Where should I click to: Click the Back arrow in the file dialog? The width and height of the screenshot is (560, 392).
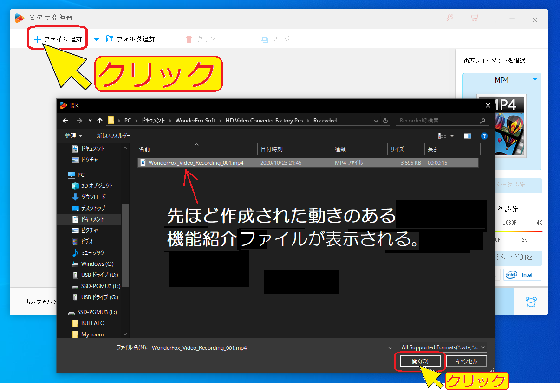point(66,121)
